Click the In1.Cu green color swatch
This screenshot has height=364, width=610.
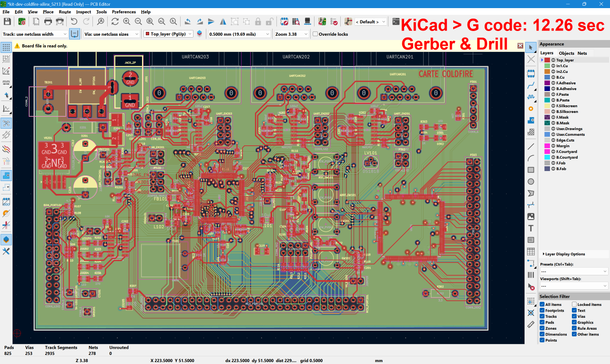[x=547, y=66]
